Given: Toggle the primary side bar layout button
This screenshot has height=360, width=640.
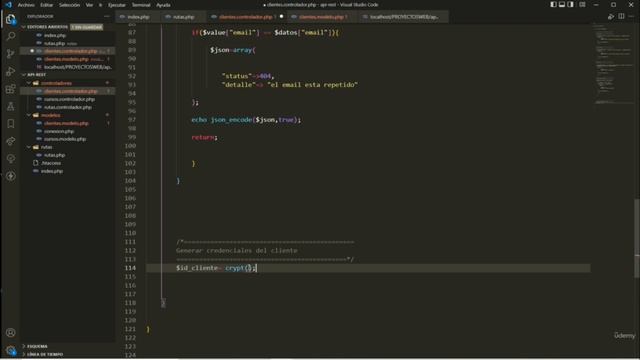Looking at the screenshot, I should click(553, 4).
